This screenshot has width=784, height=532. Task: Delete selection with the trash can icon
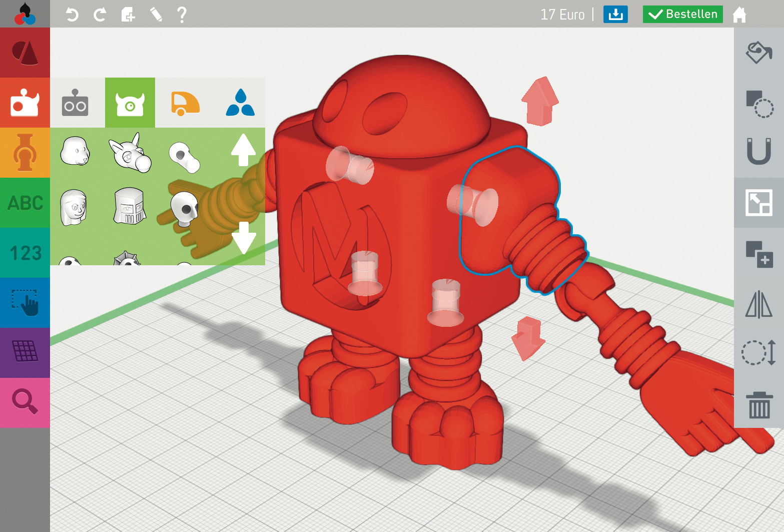(x=759, y=405)
